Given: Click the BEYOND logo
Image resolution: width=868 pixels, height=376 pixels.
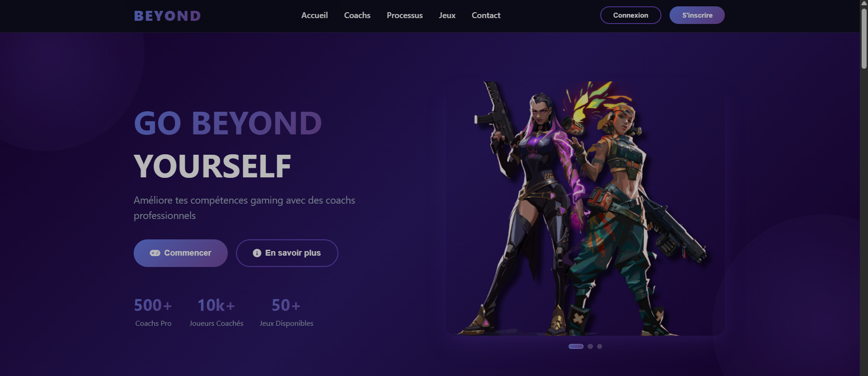Looking at the screenshot, I should click(167, 16).
